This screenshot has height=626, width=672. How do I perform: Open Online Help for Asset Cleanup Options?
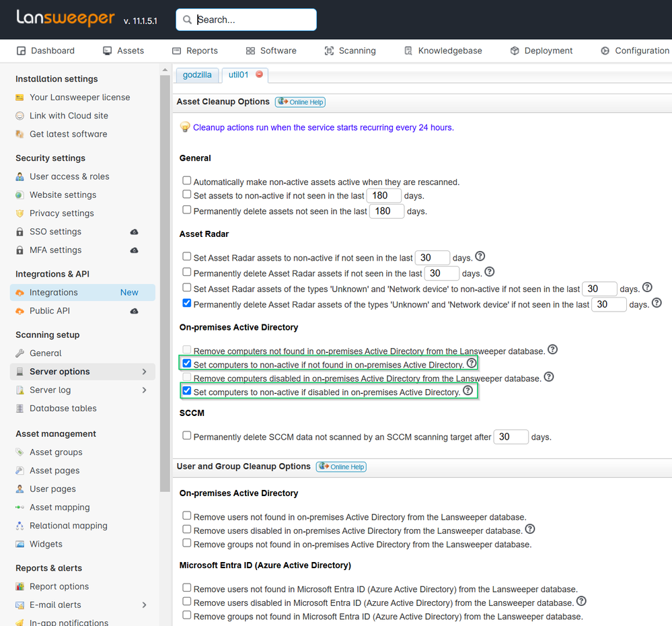[301, 102]
